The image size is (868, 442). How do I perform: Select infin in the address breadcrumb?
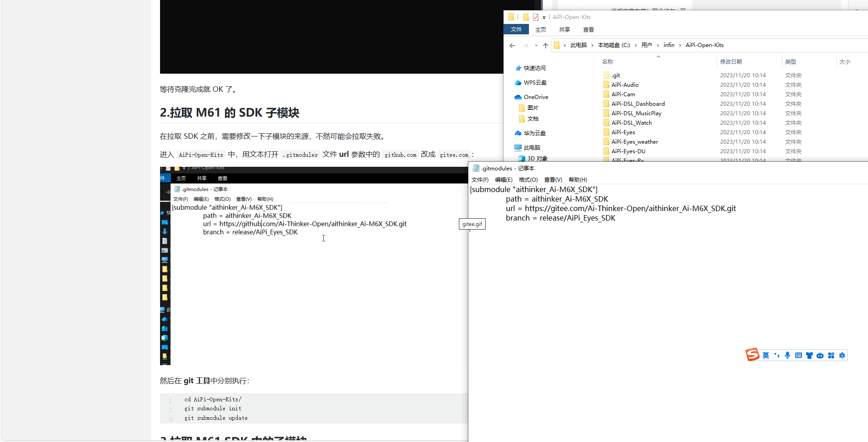pos(669,45)
